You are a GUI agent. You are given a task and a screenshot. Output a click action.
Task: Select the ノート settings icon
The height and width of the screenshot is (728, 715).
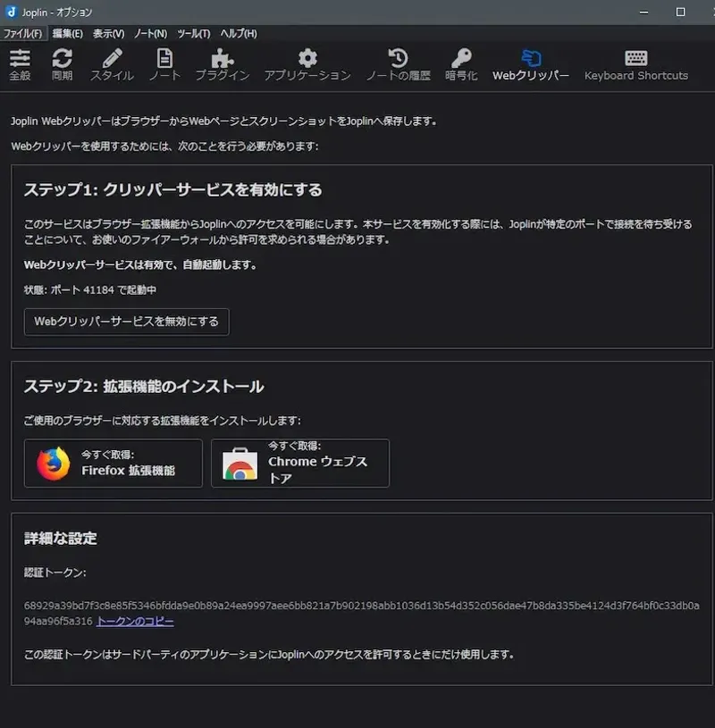coord(164,64)
